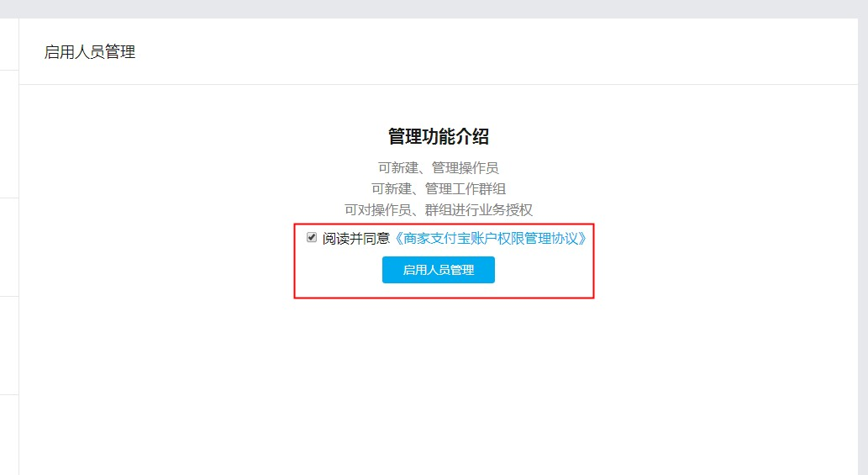The width and height of the screenshot is (868, 475).
Task: Click the word 操作员 in the first description
Action: (x=478, y=168)
